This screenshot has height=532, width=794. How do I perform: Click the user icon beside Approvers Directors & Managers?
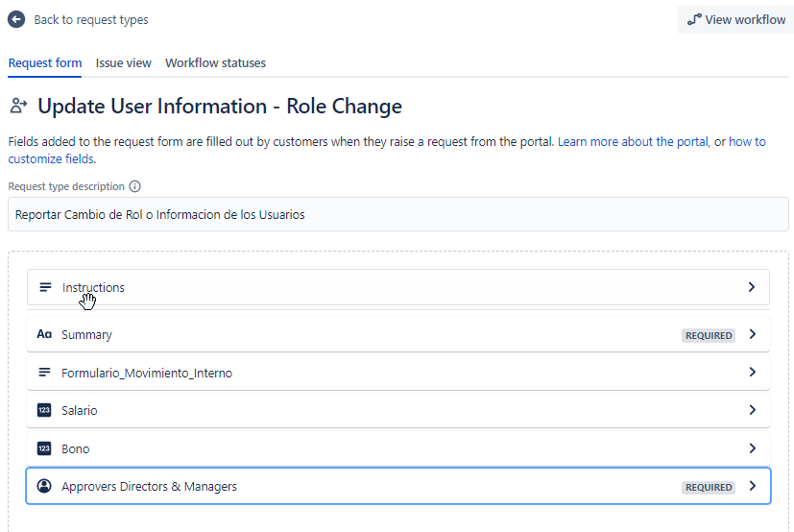click(x=44, y=487)
